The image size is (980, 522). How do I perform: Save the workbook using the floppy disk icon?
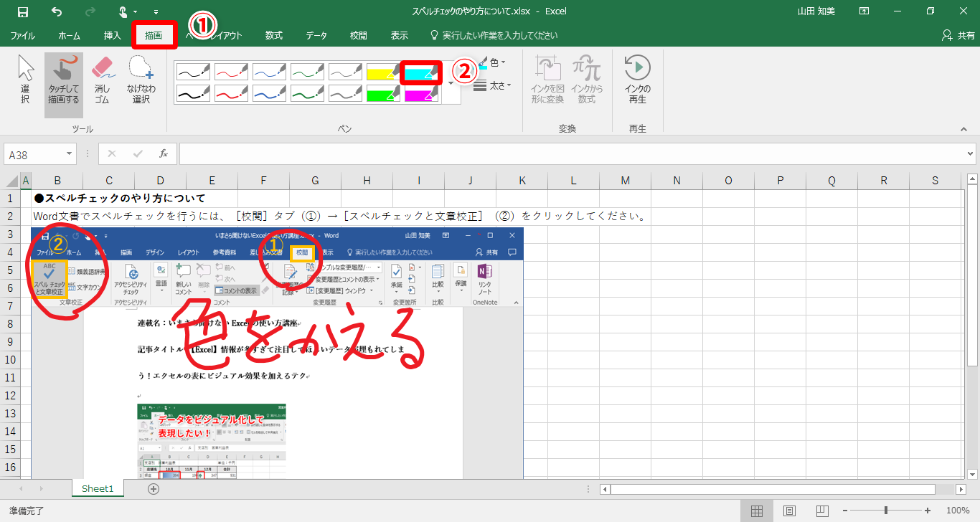23,11
